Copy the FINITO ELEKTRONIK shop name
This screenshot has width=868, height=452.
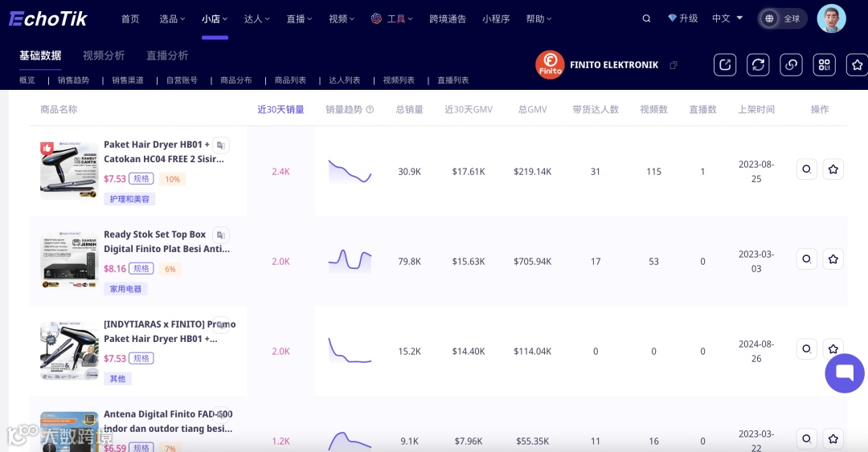[x=674, y=65]
